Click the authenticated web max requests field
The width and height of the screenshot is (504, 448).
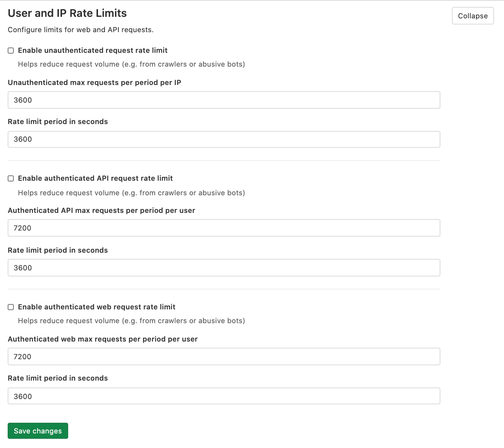(x=224, y=356)
